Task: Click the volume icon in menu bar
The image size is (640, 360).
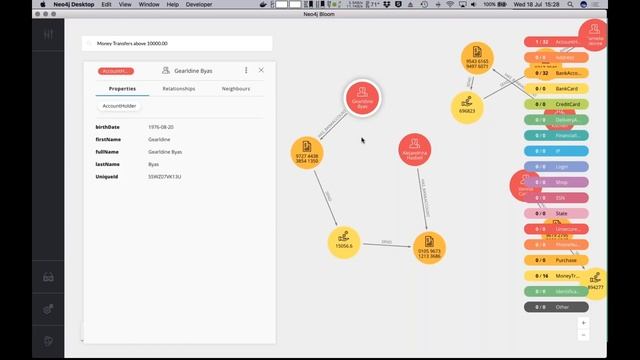Action: click(x=473, y=4)
